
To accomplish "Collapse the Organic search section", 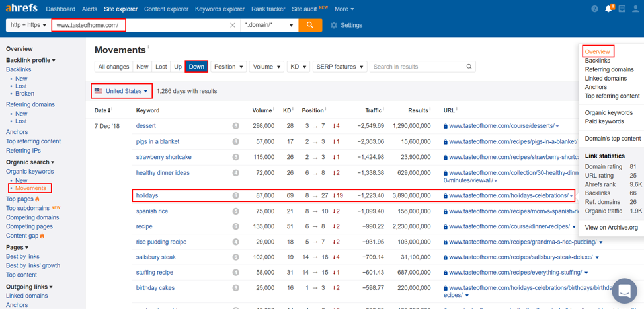I will 30,162.
